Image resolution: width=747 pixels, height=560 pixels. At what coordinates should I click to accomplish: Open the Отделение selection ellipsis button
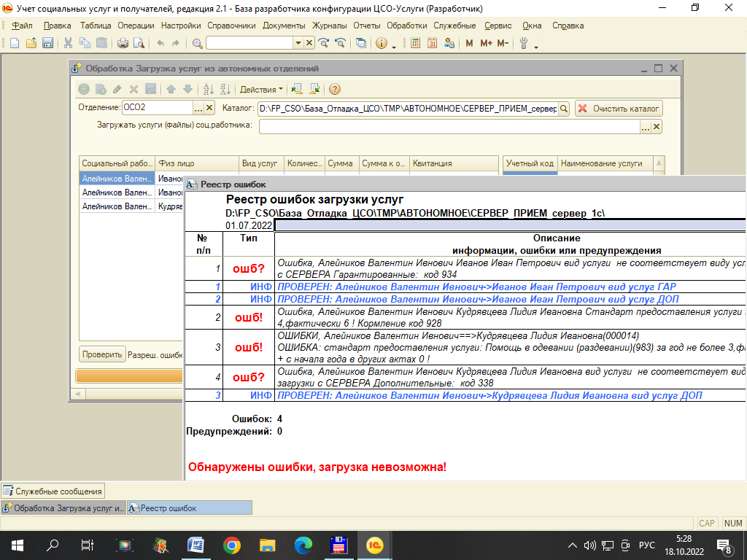point(198,108)
